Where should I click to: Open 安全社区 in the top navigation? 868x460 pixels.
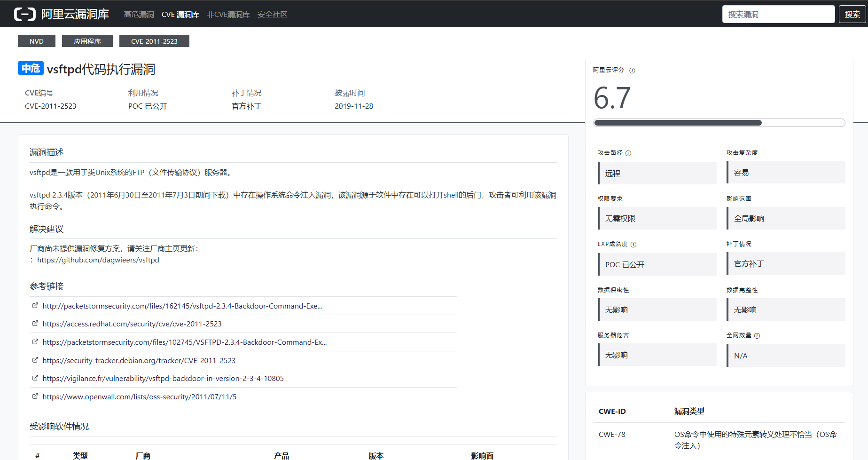coord(273,15)
